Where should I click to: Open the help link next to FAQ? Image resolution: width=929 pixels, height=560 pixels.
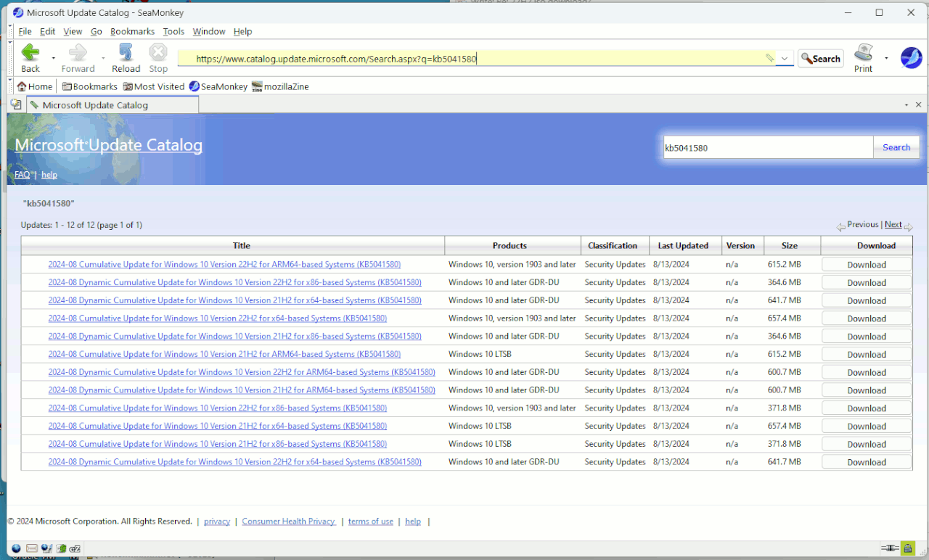pyautogui.click(x=49, y=175)
